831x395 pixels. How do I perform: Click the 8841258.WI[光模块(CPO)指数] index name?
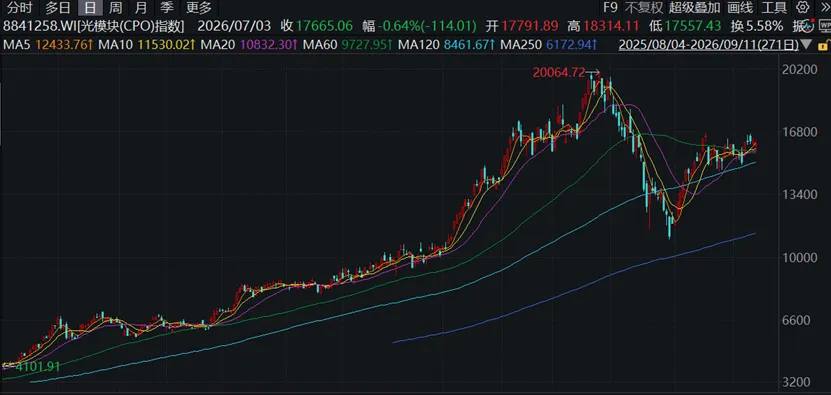point(94,26)
